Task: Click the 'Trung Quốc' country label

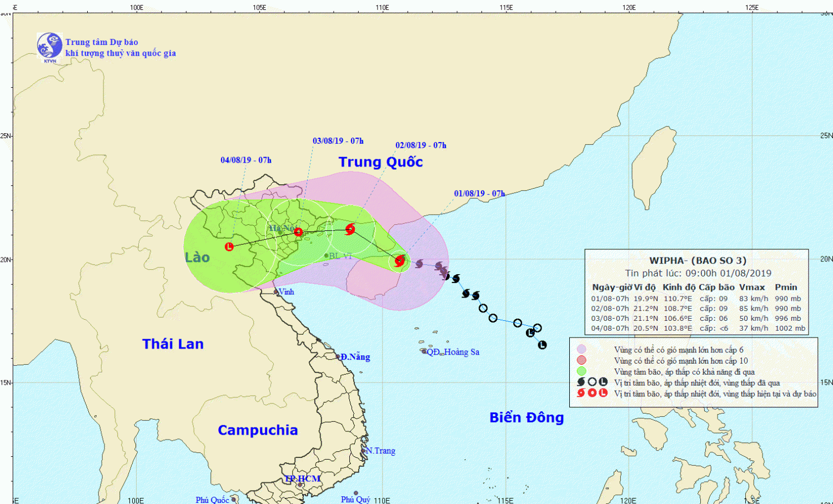Action: [381, 162]
